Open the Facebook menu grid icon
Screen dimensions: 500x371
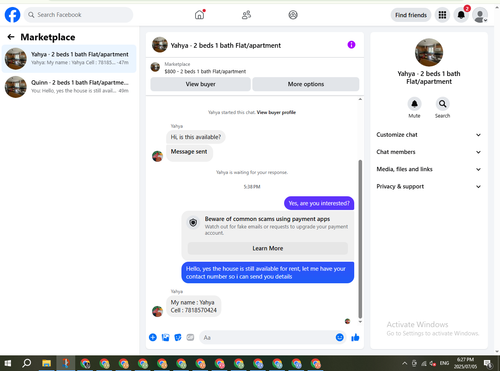[x=442, y=15]
